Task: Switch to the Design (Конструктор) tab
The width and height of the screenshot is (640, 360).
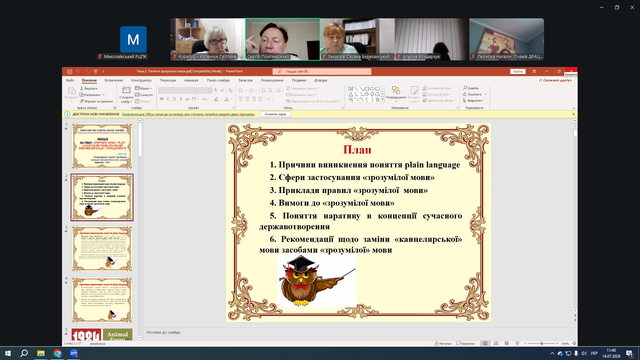Action: pos(141,80)
